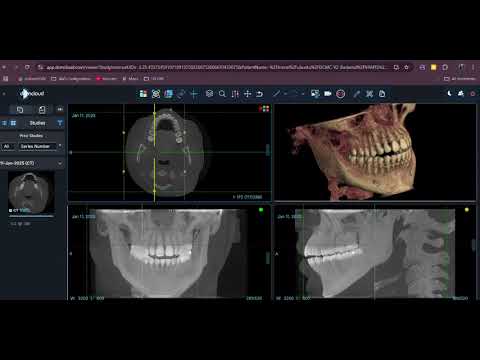The image size is (480, 360).
Task: Open the document tab in sidebar
Action: 42,110
